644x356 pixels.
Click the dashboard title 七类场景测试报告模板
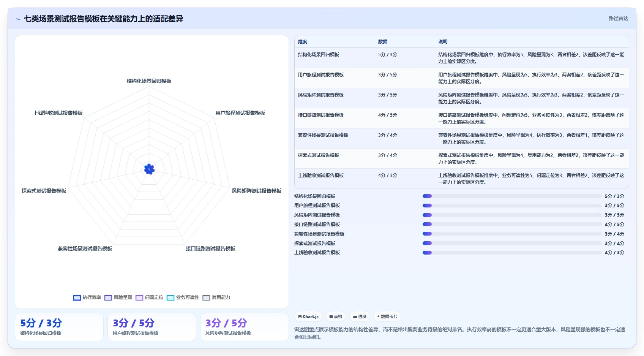pyautogui.click(x=103, y=19)
